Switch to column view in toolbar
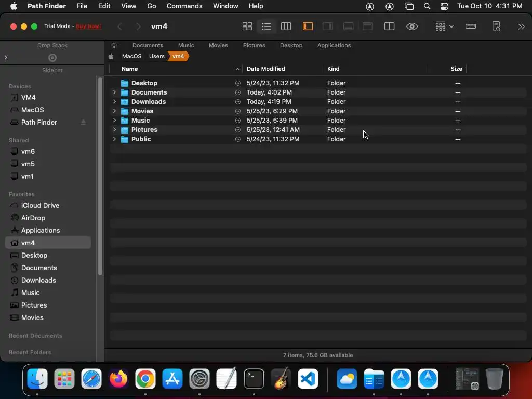This screenshot has width=532, height=399. click(286, 26)
